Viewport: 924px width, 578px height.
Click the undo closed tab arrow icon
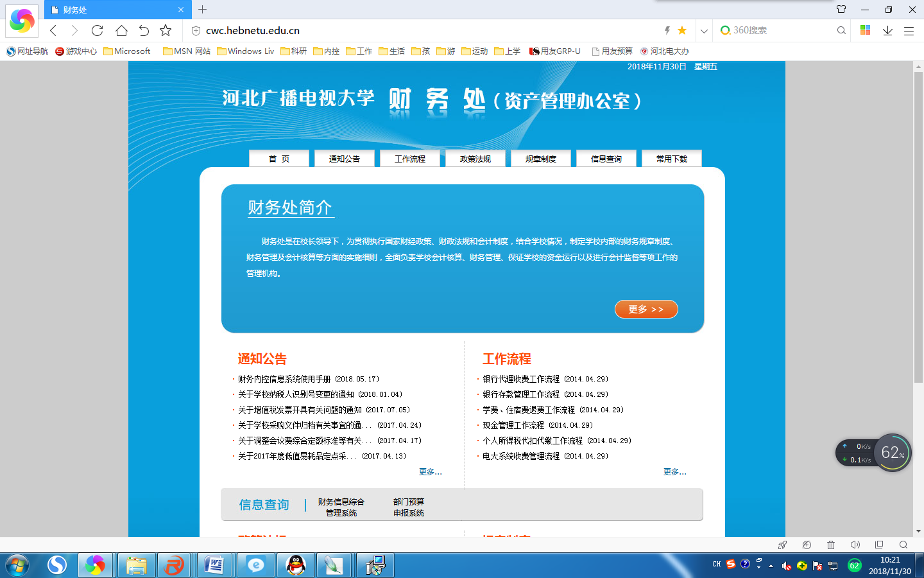[144, 30]
